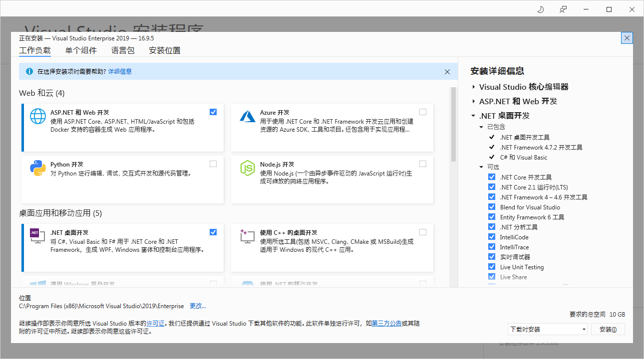
Task: Switch to the 语言包 tab
Action: pos(123,50)
